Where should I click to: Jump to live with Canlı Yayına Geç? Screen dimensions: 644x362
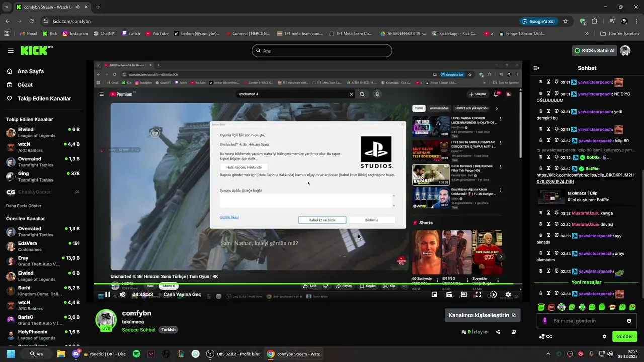182,295
